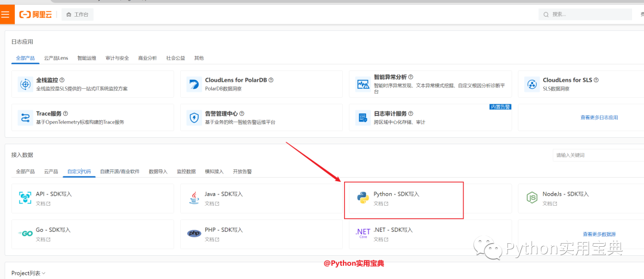Select the 自定义代码 tab
Image resolution: width=644 pixels, height=279 pixels.
tap(79, 171)
